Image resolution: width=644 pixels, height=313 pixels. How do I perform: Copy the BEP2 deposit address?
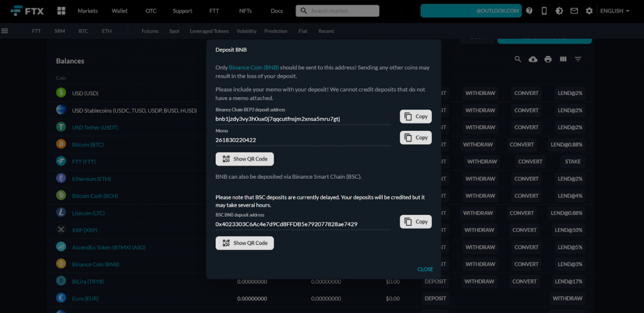click(x=416, y=117)
